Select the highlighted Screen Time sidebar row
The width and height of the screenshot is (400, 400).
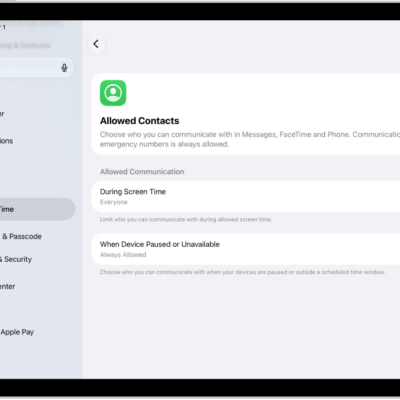[x=37, y=209]
